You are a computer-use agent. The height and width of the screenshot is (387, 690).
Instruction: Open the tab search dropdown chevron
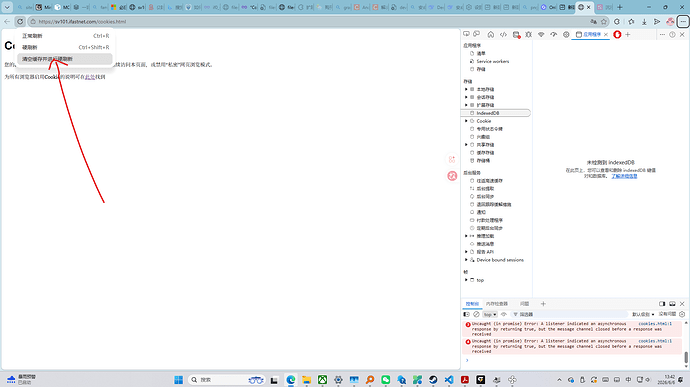pyautogui.click(x=7, y=7)
